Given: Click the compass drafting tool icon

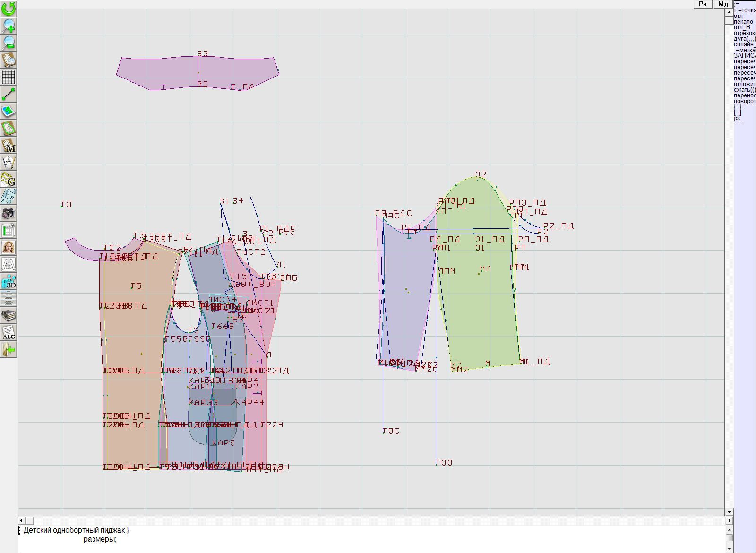Looking at the screenshot, I should point(9,162).
